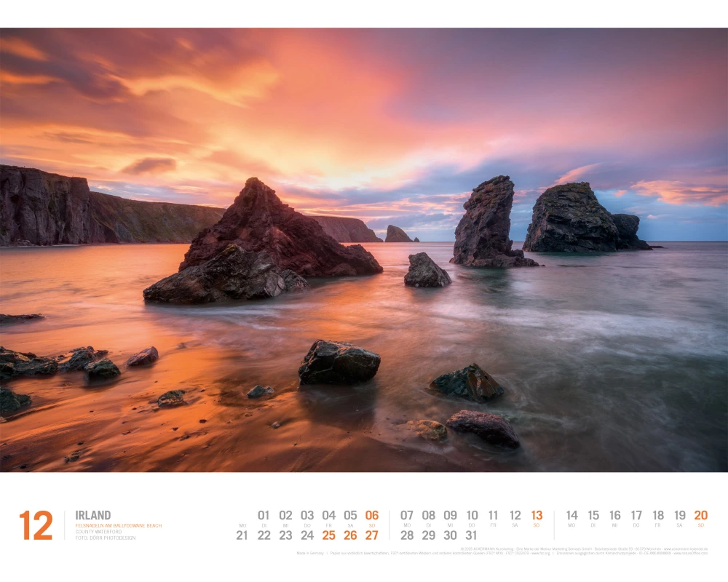Select date 17 in the third week
Viewport: 728px width, 582px height.
click(x=636, y=515)
